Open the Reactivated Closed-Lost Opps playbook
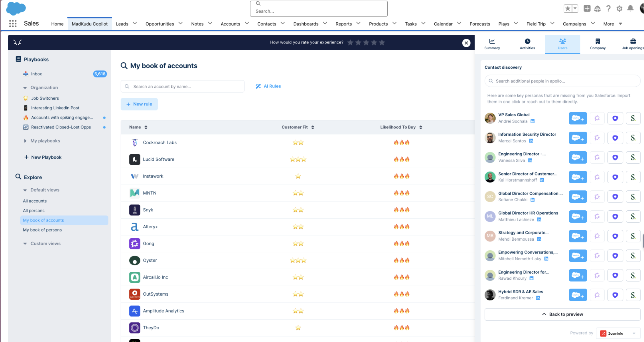The height and width of the screenshot is (342, 644). pos(61,127)
